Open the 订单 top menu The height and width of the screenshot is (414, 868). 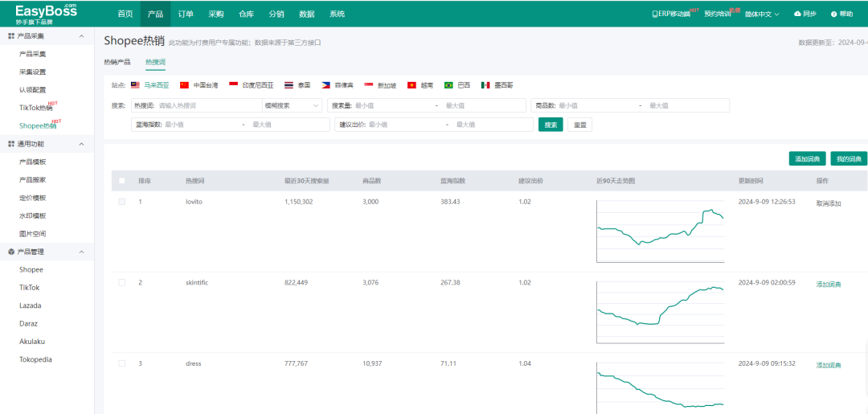(186, 14)
